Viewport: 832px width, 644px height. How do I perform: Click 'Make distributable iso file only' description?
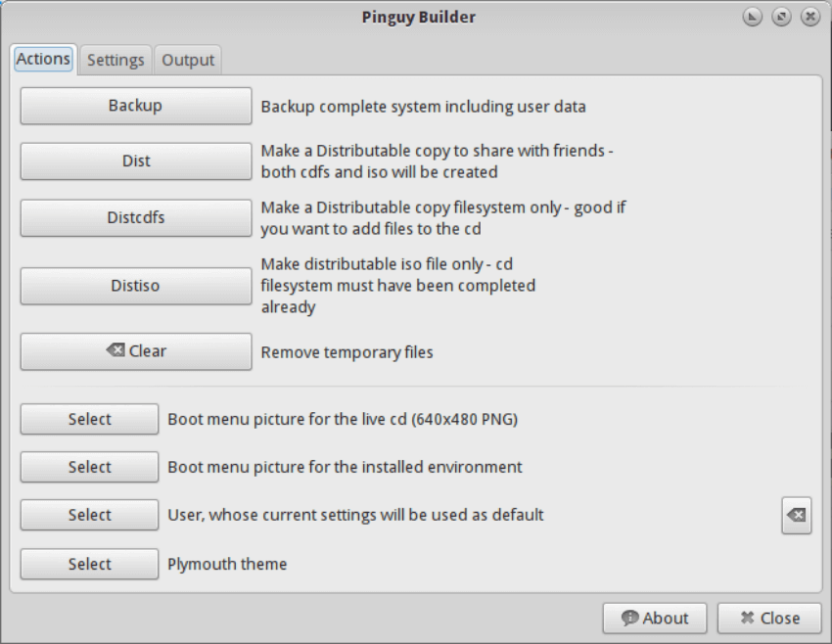[x=398, y=286]
